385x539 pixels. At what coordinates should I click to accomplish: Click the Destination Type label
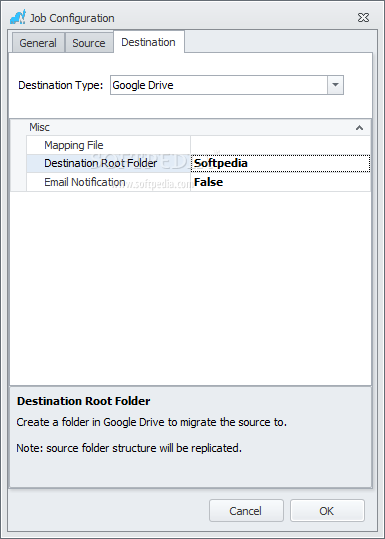coord(60,85)
